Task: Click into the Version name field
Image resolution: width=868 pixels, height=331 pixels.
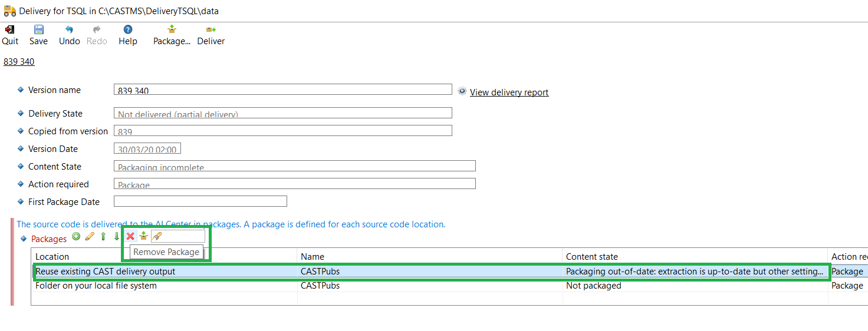Action: point(282,90)
